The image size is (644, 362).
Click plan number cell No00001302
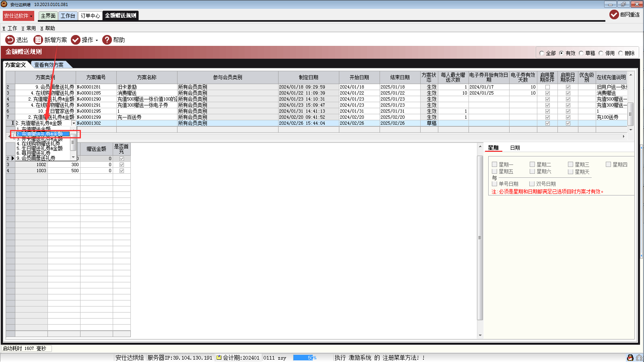point(96,123)
